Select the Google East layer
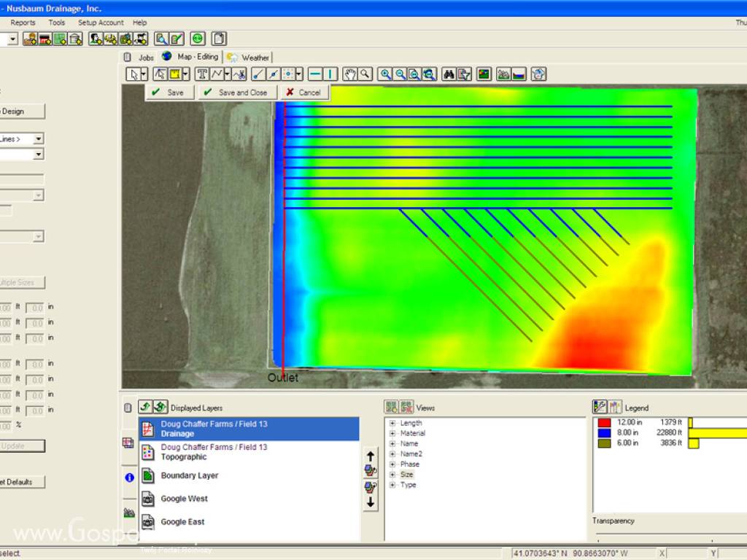Viewport: 747px width, 560px height. (x=249, y=522)
